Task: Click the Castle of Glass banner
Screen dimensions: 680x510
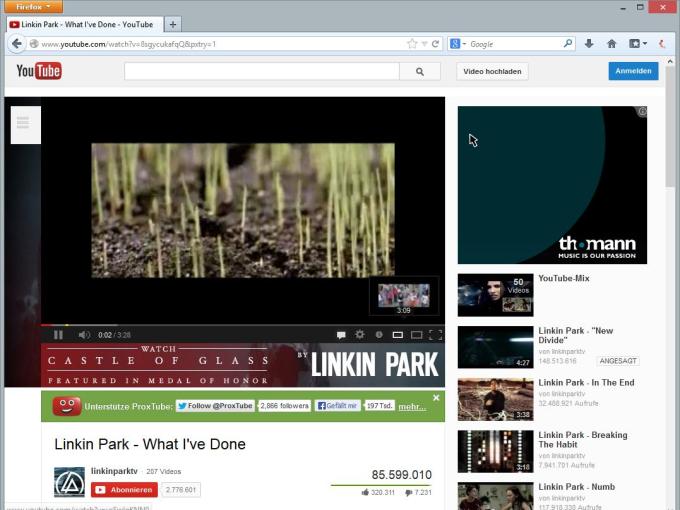Action: [x=242, y=365]
